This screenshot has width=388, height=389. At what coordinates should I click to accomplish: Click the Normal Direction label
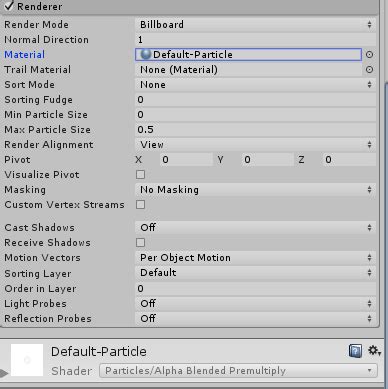coord(46,40)
